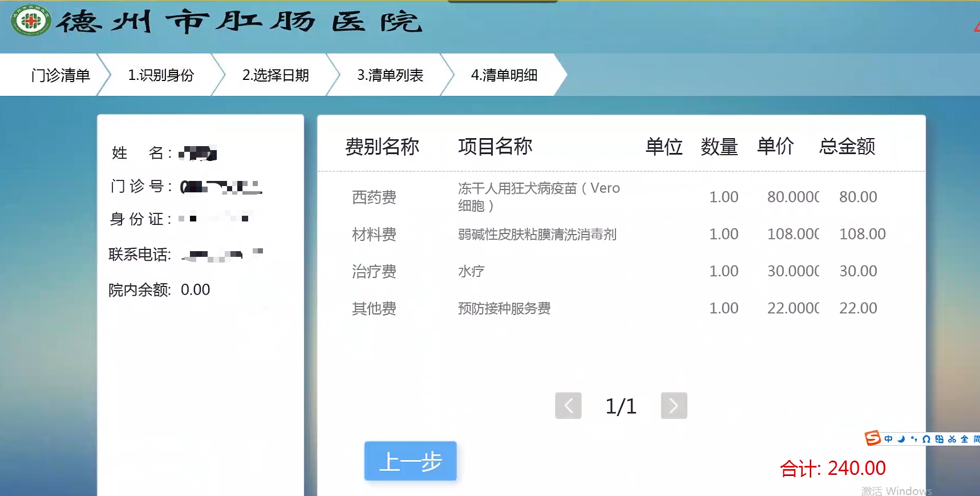Open the IME soft keyboard icon

939,439
